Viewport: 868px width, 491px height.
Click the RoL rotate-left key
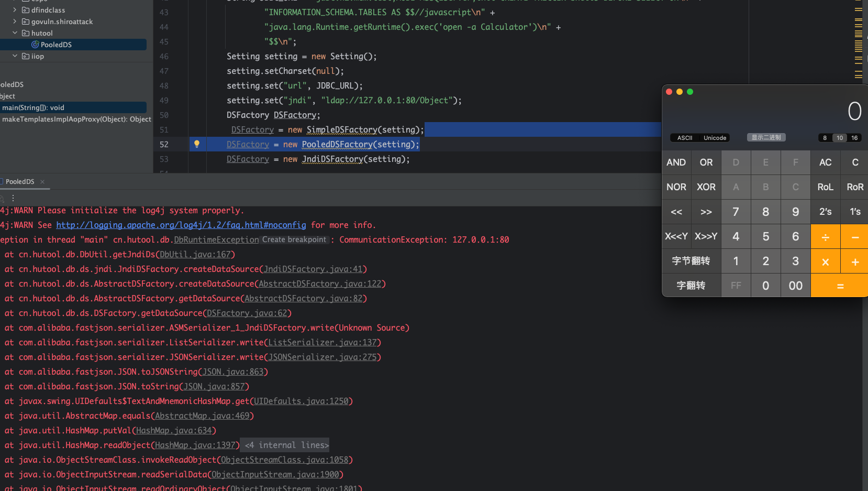tap(826, 187)
